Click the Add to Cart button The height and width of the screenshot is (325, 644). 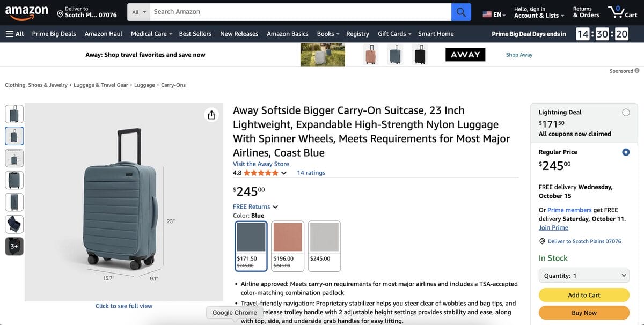pyautogui.click(x=584, y=294)
